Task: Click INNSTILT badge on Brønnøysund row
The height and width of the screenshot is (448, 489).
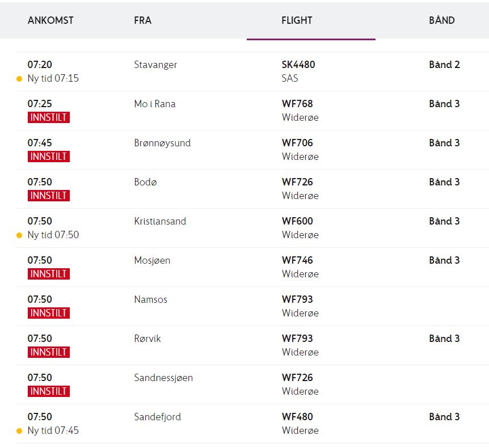Action: pos(49,157)
